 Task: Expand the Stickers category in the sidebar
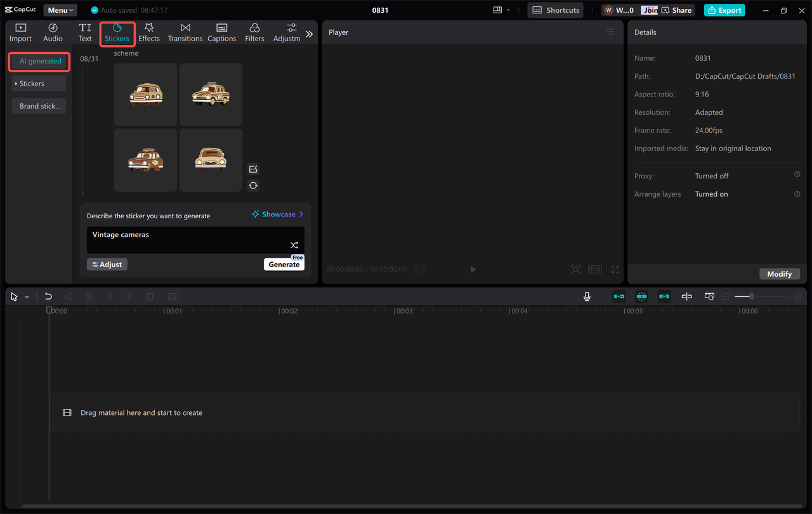[x=39, y=83]
